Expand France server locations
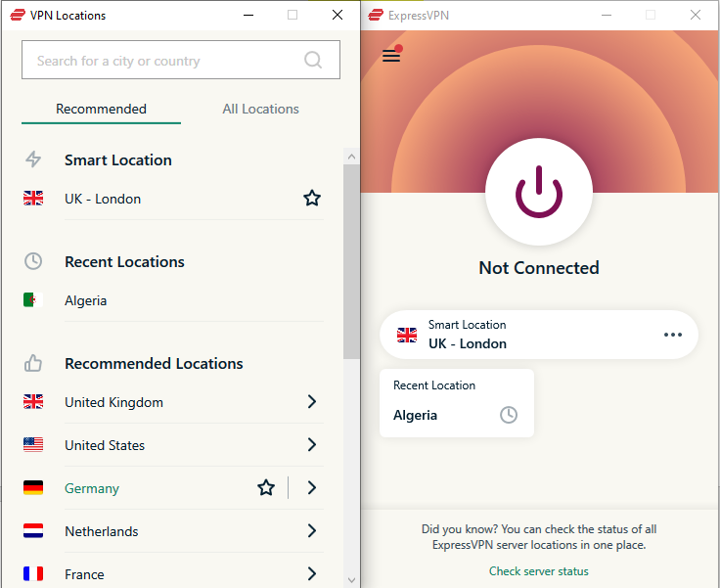The width and height of the screenshot is (720, 588). tap(312, 573)
